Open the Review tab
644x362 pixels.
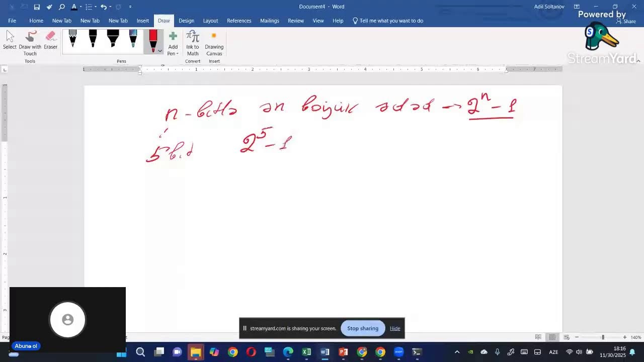pyautogui.click(x=296, y=21)
